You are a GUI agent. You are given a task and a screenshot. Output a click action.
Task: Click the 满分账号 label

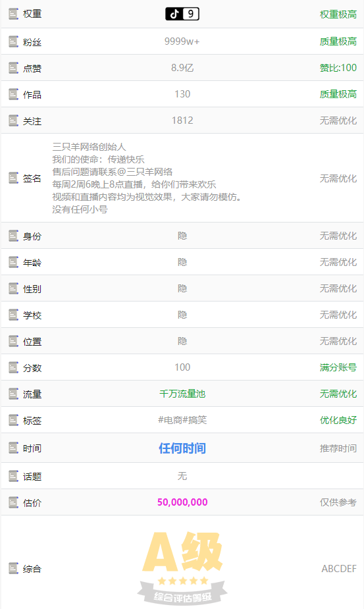[338, 367]
